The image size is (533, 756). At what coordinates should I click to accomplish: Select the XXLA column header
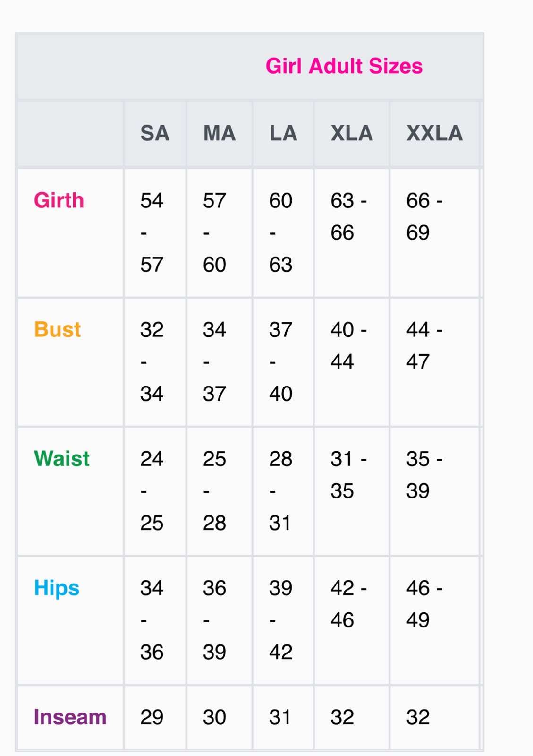(x=435, y=133)
